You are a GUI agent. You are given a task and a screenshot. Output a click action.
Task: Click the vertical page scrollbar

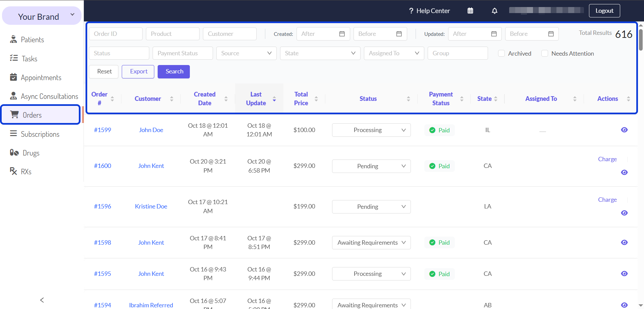(x=641, y=40)
